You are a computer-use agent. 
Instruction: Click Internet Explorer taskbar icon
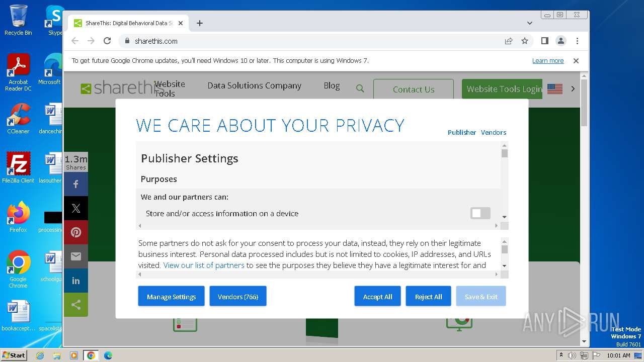tap(40, 355)
